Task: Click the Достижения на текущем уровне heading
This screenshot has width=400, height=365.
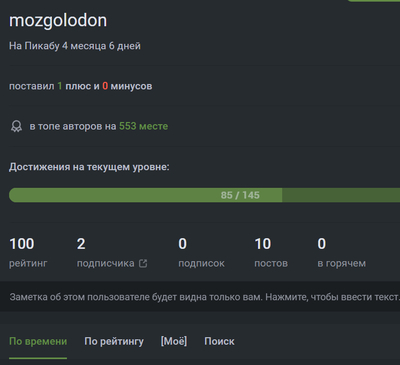Action: point(89,167)
